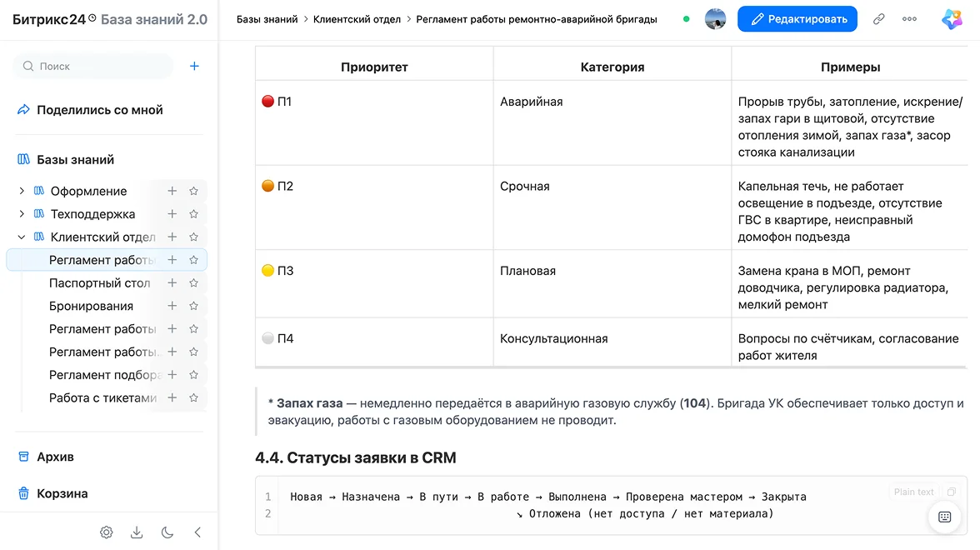Add subpage under Паспортный стол
Image resolution: width=980 pixels, height=550 pixels.
[x=172, y=283]
